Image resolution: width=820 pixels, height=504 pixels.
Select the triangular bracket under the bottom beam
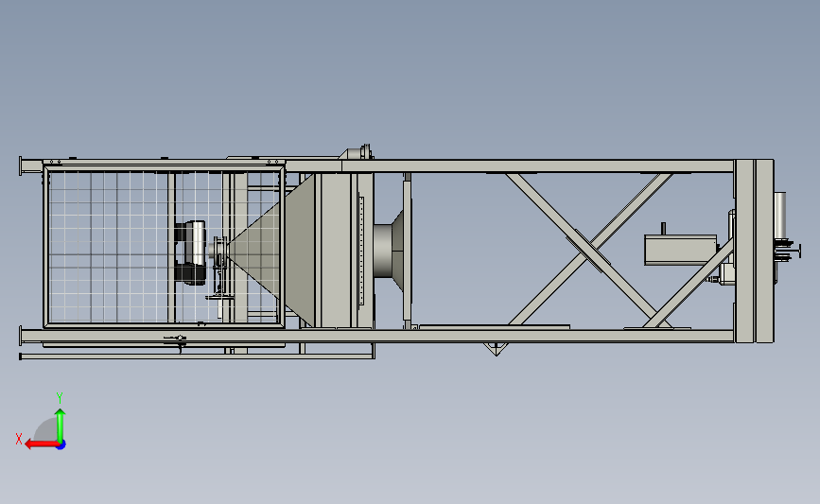tap(496, 349)
